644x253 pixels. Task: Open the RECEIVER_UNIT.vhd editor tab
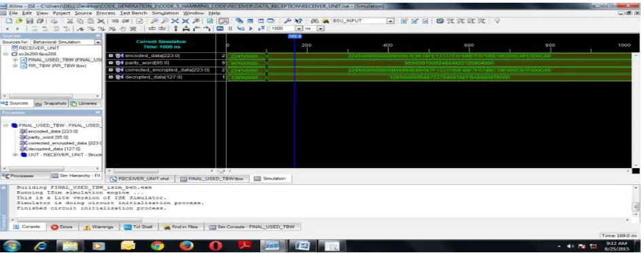(x=141, y=179)
